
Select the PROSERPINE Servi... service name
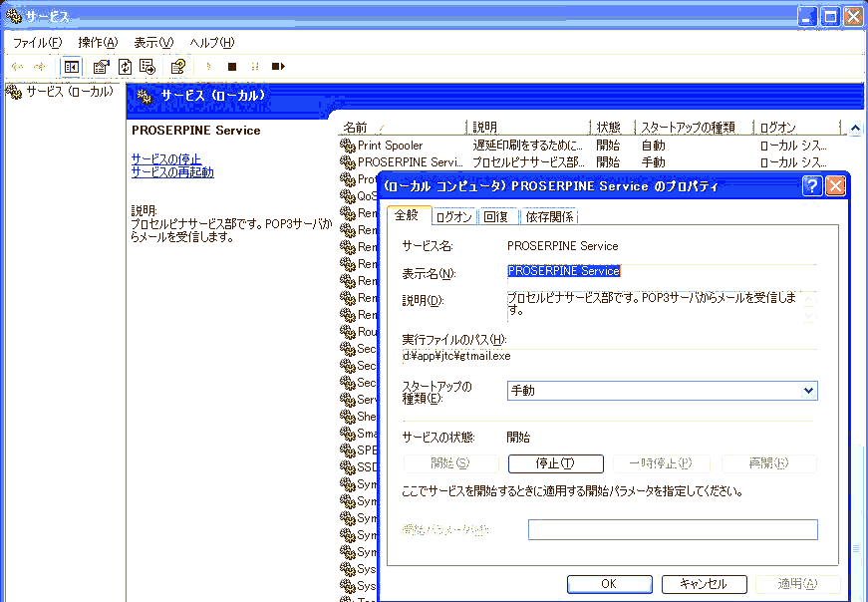[x=411, y=162]
